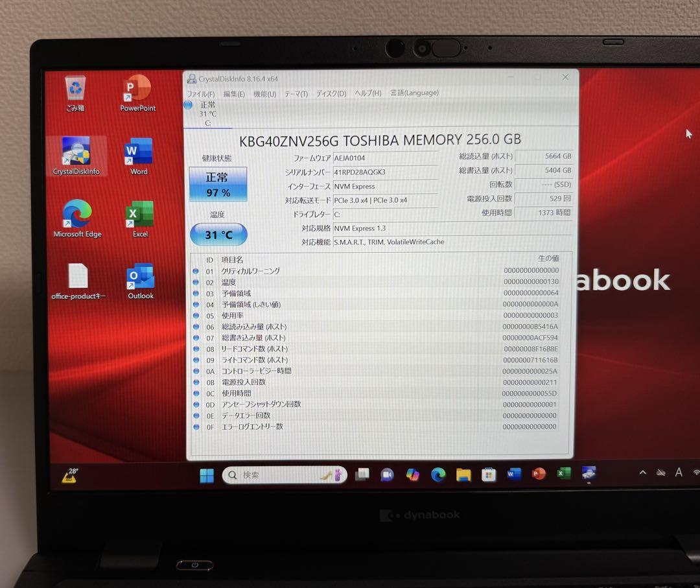
Task: Launch Microsoft Edge from desktop
Action: [77, 218]
